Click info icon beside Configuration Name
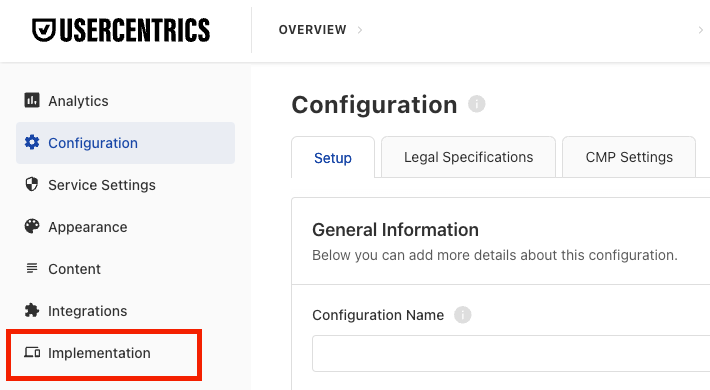The height and width of the screenshot is (390, 710). point(462,314)
